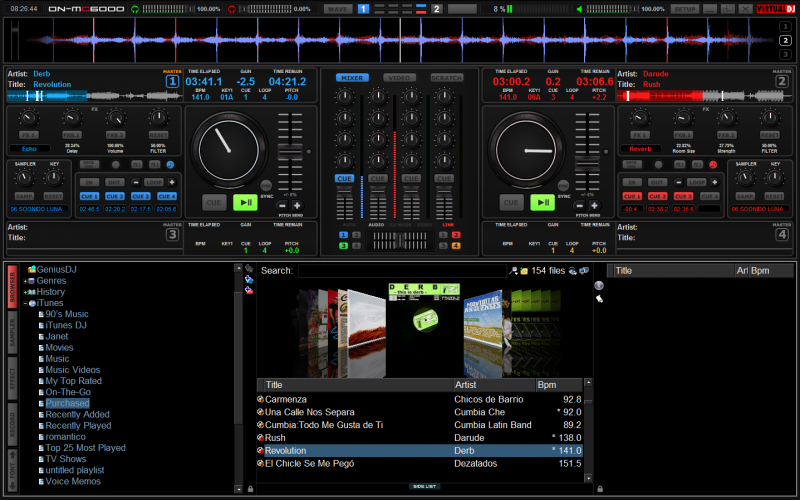Toggle headphone CUE on mixer channel 4
The height and width of the screenshot is (500, 800).
point(444,179)
